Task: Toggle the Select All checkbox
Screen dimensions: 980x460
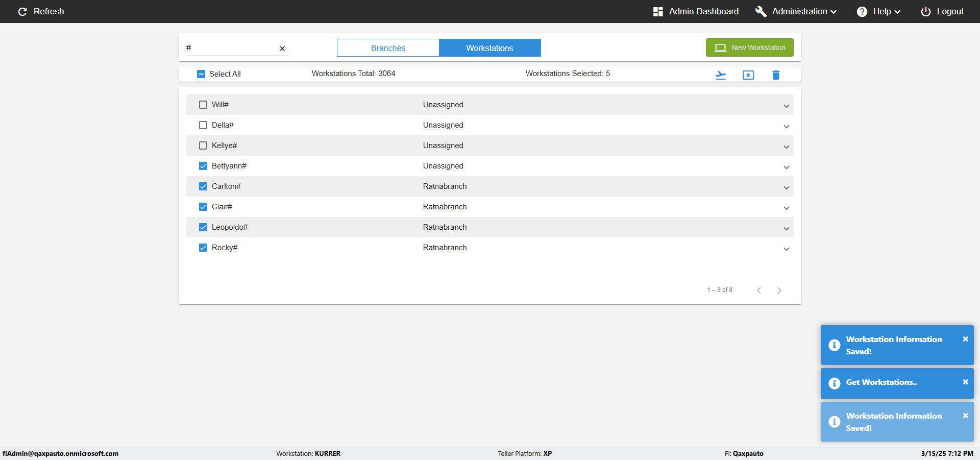Action: point(201,74)
